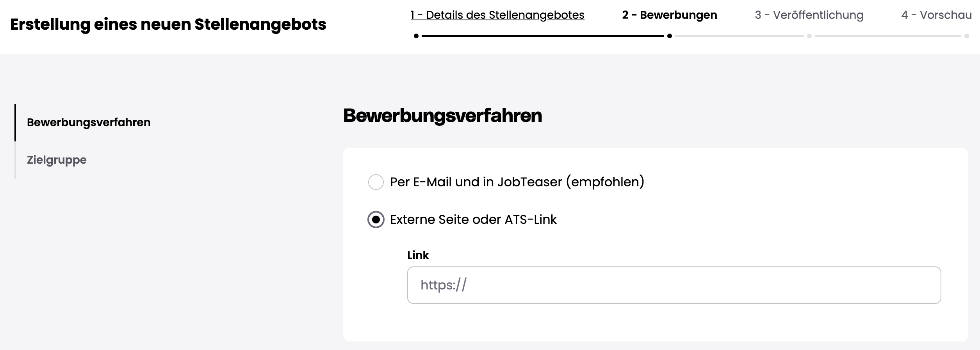Click the filled progress line between steps 1 and 2

pos(543,36)
